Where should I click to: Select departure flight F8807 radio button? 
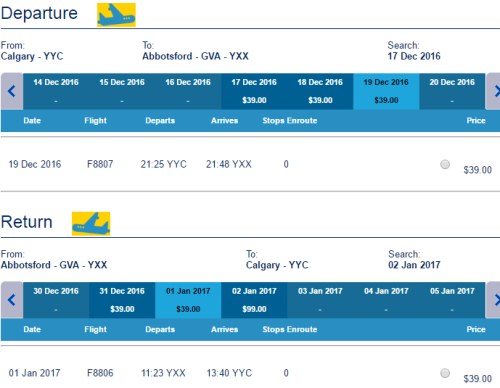[445, 164]
